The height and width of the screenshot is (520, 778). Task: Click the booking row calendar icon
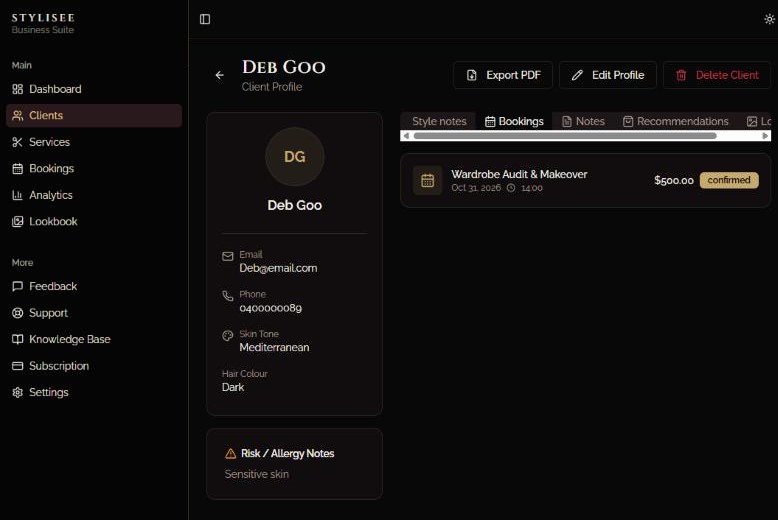[x=427, y=180]
